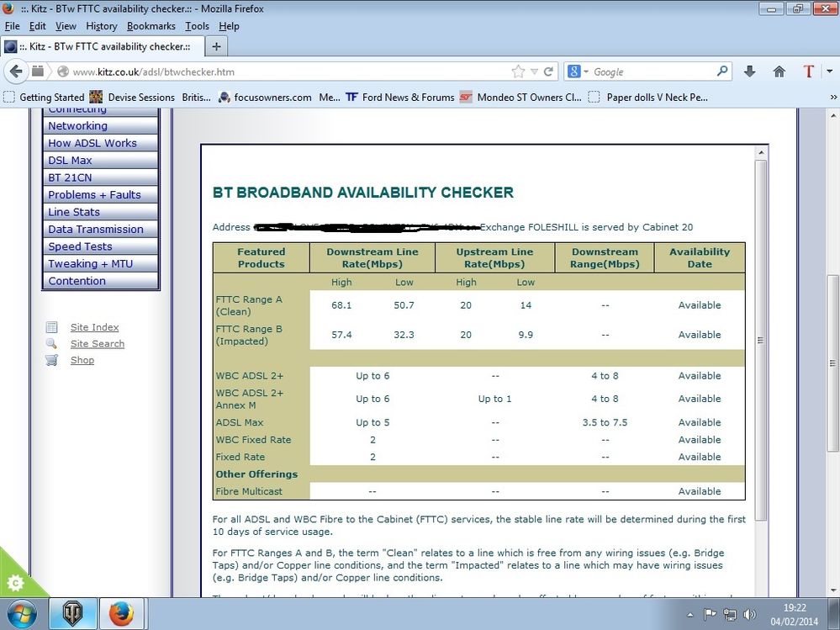Image resolution: width=840 pixels, height=630 pixels.
Task: Go back with the Firefox back arrow
Action: [x=16, y=71]
